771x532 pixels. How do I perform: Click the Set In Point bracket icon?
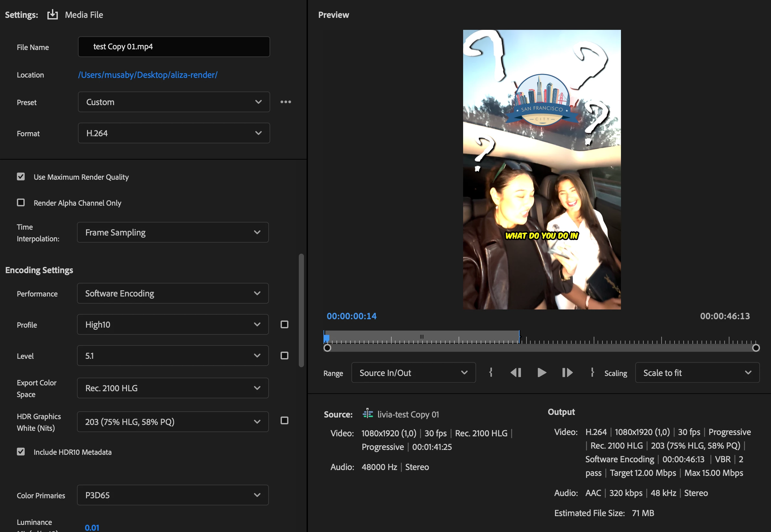point(491,372)
